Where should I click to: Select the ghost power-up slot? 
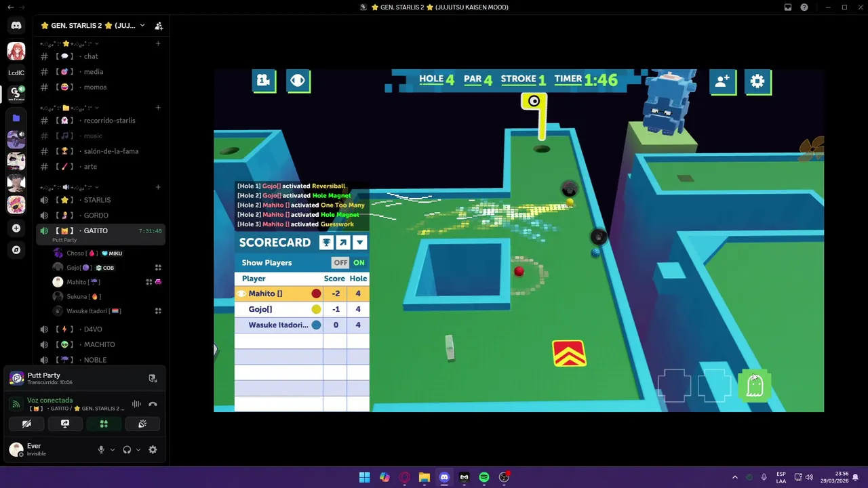pos(755,386)
